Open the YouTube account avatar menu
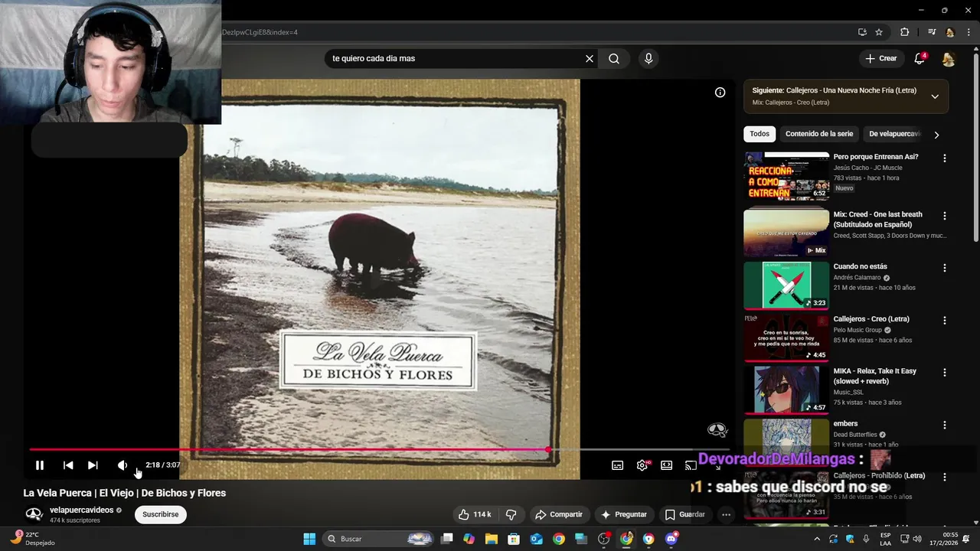 948,59
